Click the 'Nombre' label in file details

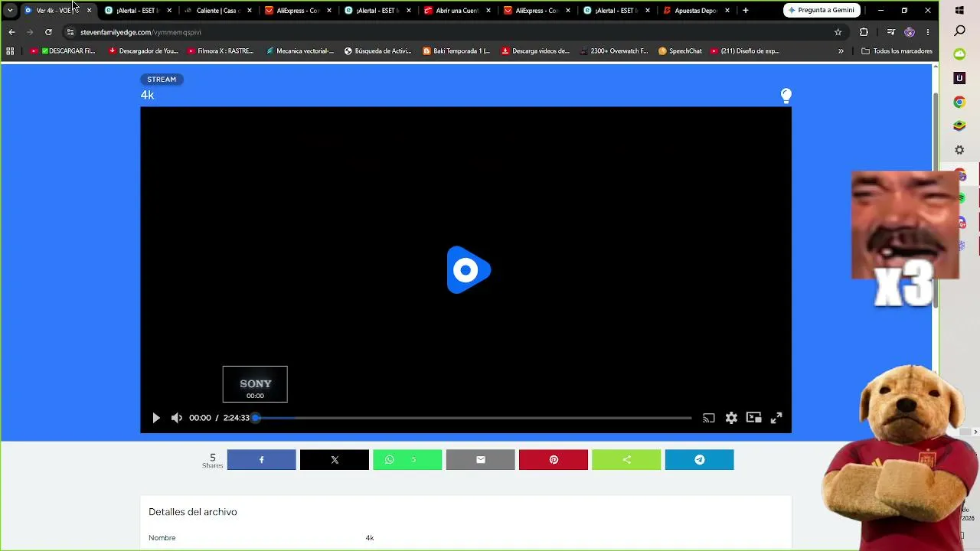(162, 538)
